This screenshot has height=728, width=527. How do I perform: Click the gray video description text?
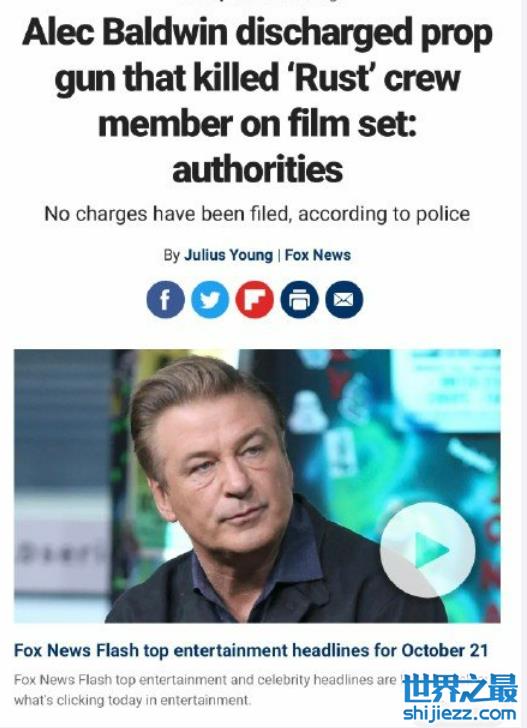(x=204, y=689)
